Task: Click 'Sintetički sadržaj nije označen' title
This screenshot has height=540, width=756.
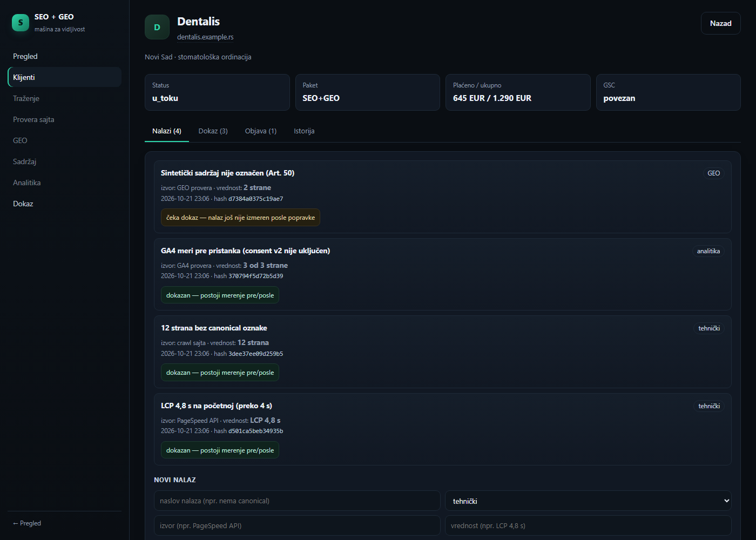Action: click(227, 173)
